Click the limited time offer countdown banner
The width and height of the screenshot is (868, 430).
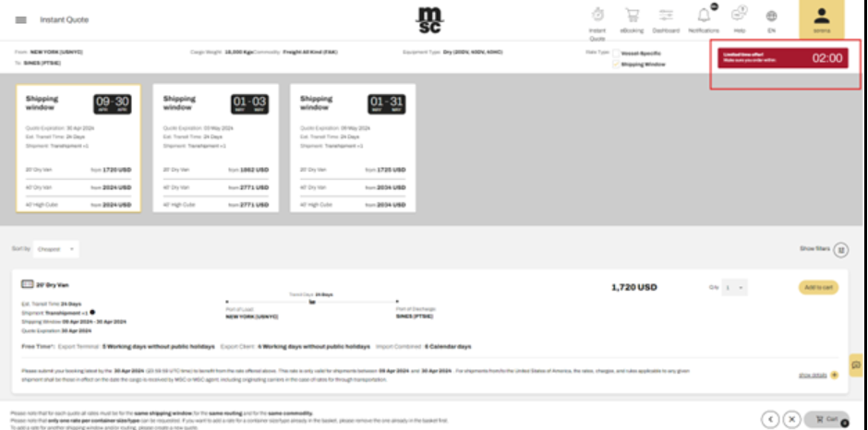(783, 58)
